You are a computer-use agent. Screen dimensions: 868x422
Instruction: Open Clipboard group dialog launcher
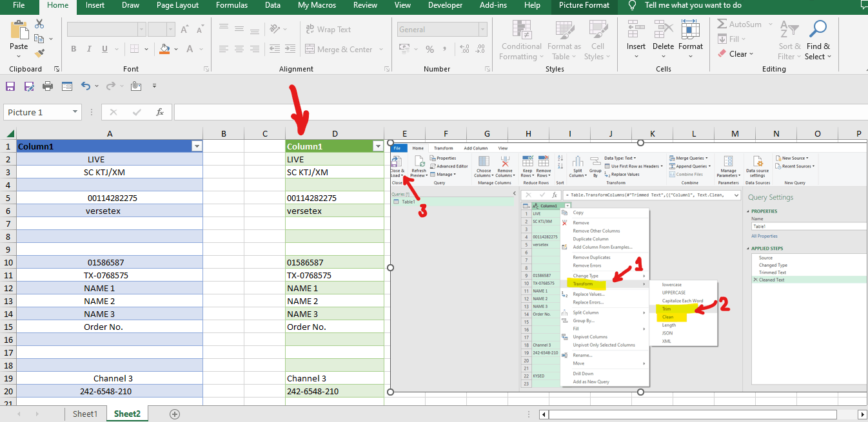click(x=57, y=69)
